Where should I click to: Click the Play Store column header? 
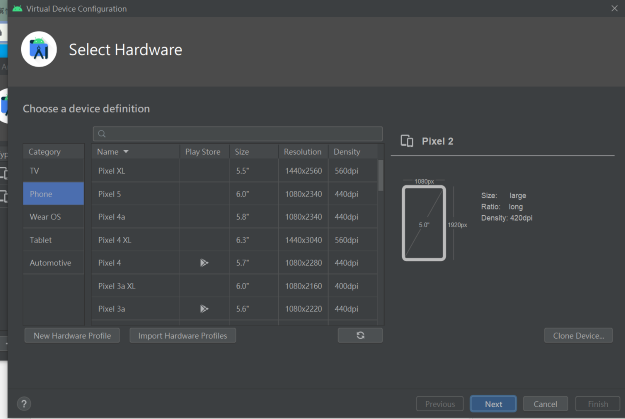tap(204, 152)
